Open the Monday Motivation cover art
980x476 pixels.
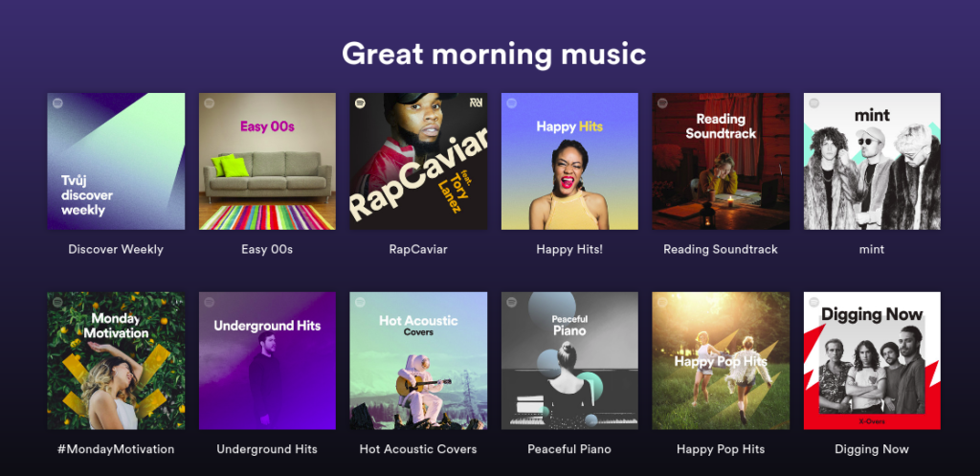point(116,361)
